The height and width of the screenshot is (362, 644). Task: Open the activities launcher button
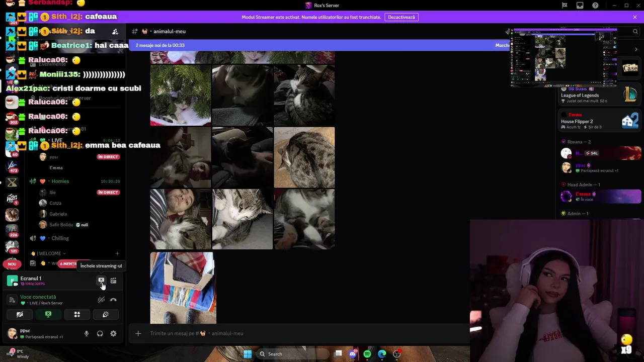[77, 314]
